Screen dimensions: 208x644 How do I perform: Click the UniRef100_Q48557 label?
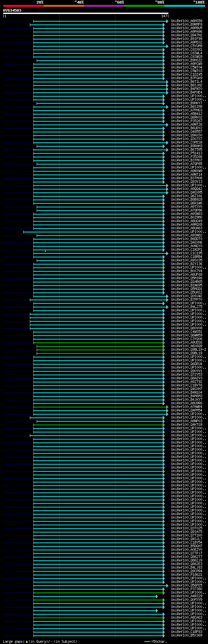click(x=187, y=132)
